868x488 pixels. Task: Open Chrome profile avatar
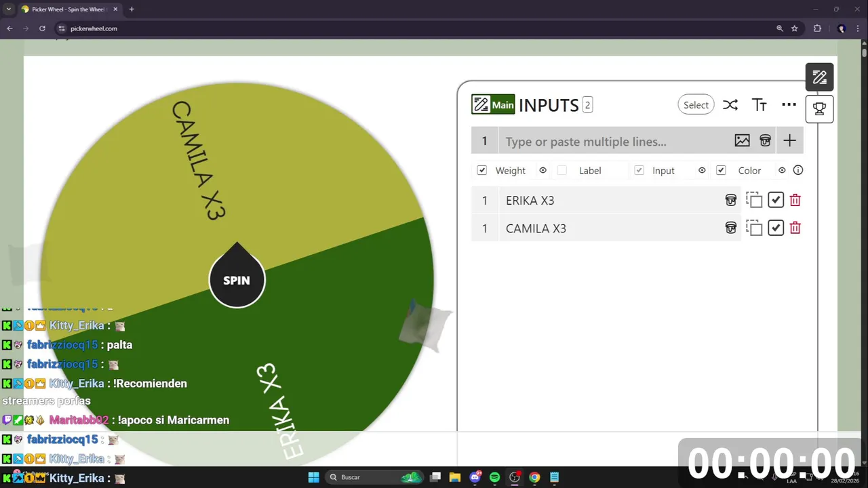tap(842, 28)
